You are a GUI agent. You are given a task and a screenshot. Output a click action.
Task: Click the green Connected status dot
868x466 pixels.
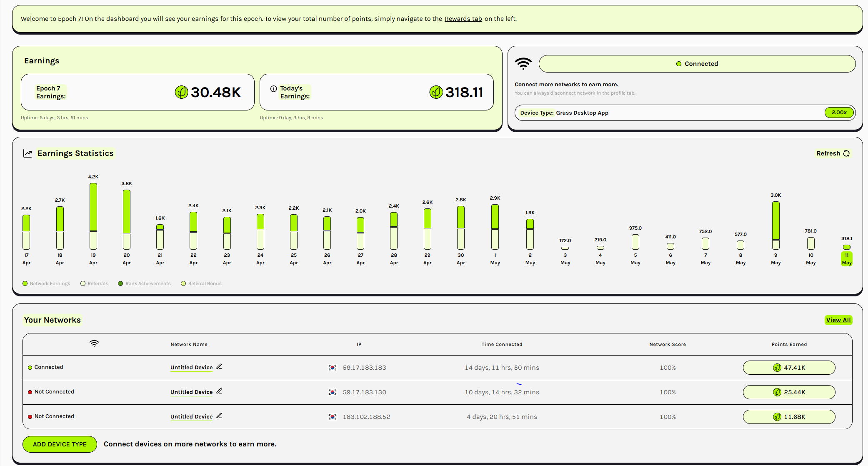679,64
